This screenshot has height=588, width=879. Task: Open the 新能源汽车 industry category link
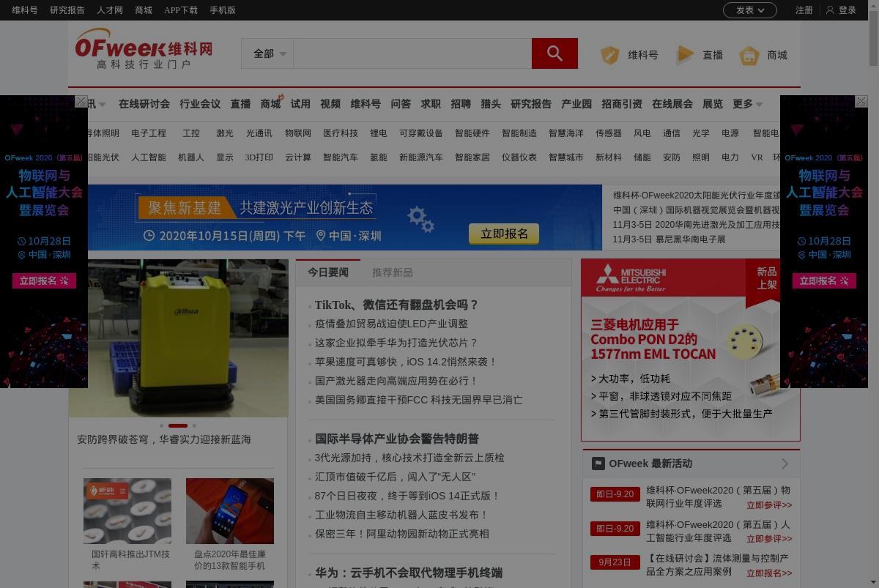[x=421, y=157]
